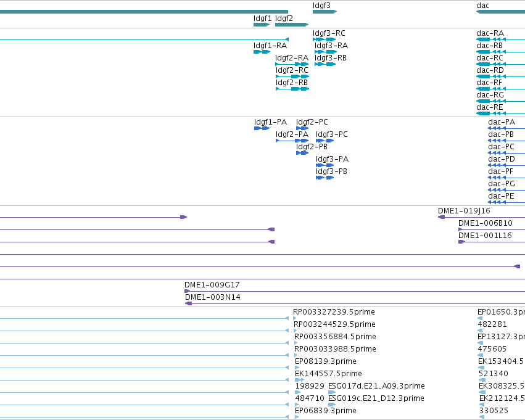
Task: Select ESG019c.E21_D12.3prime feature
Action: [x=376, y=398]
